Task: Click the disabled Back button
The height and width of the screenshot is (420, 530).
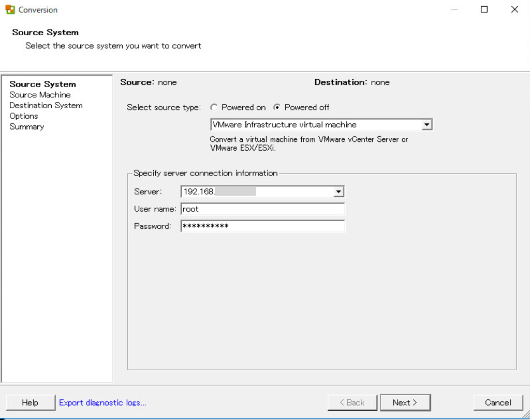Action: coord(352,402)
